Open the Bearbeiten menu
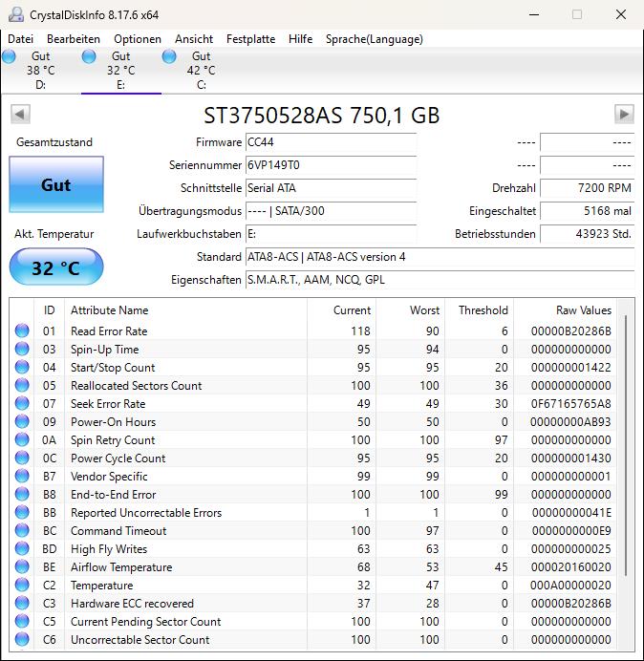The width and height of the screenshot is (644, 661). point(74,39)
